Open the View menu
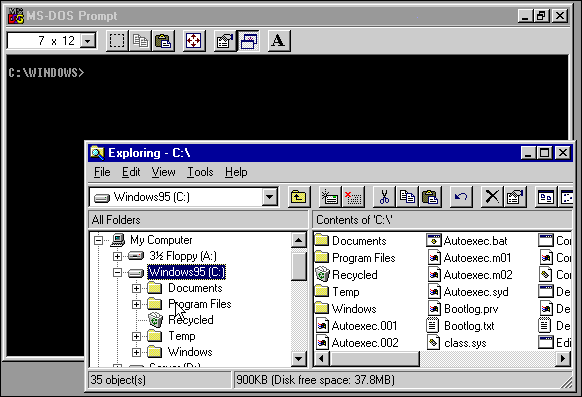The height and width of the screenshot is (397, 582). coord(163,172)
